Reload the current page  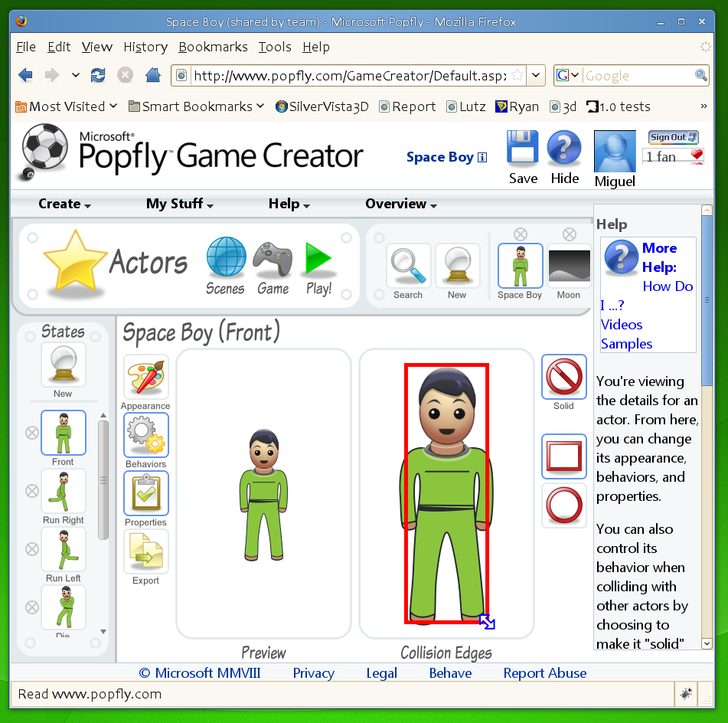[98, 75]
